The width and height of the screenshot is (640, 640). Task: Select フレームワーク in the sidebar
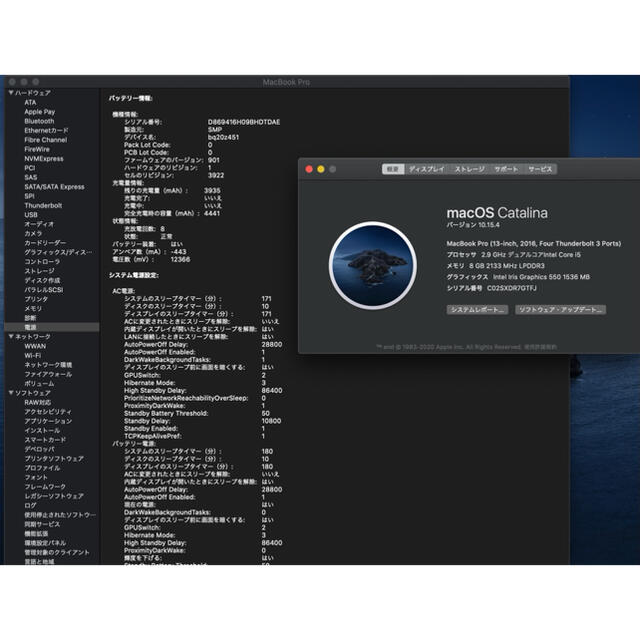click(45, 487)
